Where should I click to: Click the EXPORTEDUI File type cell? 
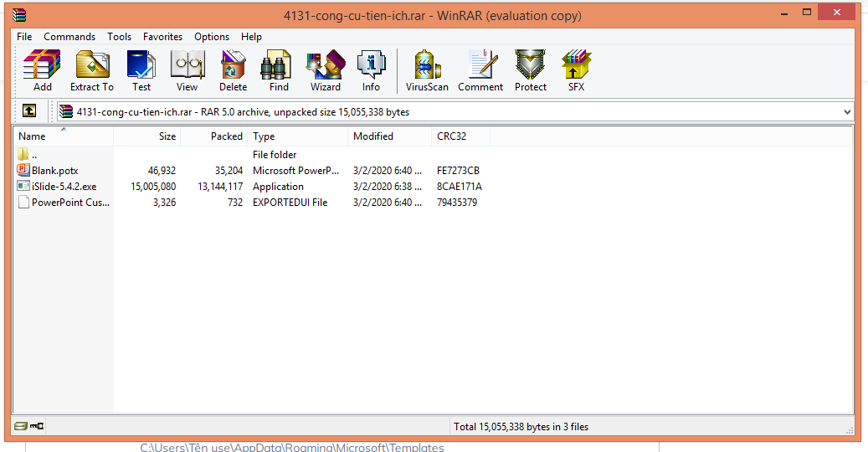(290, 203)
